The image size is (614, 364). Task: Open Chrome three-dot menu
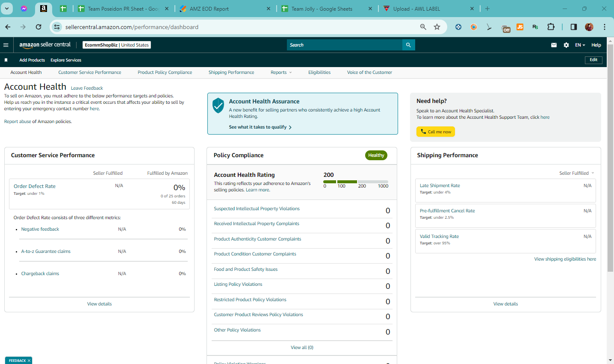pos(605,27)
